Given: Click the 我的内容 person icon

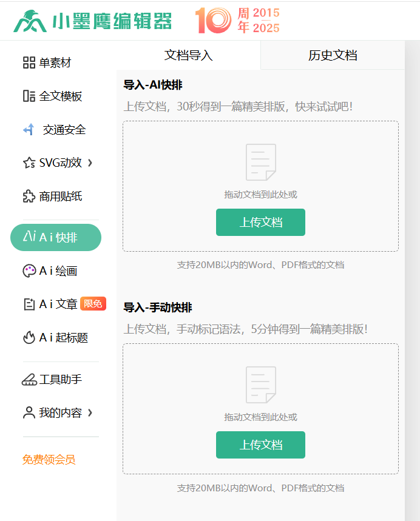Looking at the screenshot, I should (x=29, y=412).
